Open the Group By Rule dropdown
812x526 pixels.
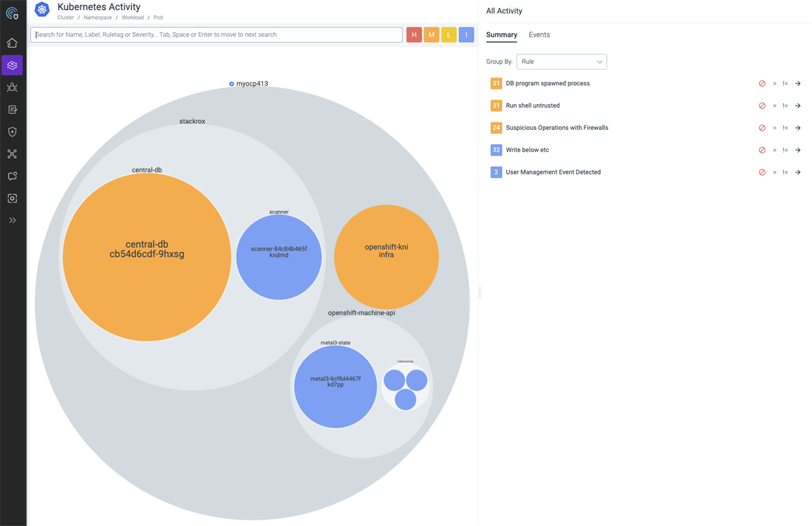tap(562, 62)
